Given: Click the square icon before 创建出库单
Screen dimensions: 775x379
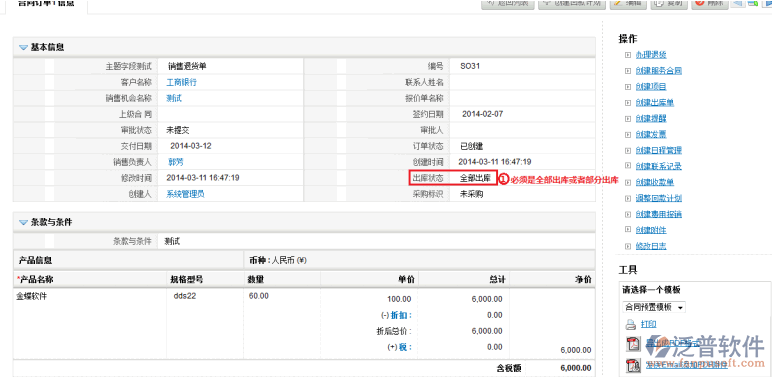Looking at the screenshot, I should coord(628,103).
